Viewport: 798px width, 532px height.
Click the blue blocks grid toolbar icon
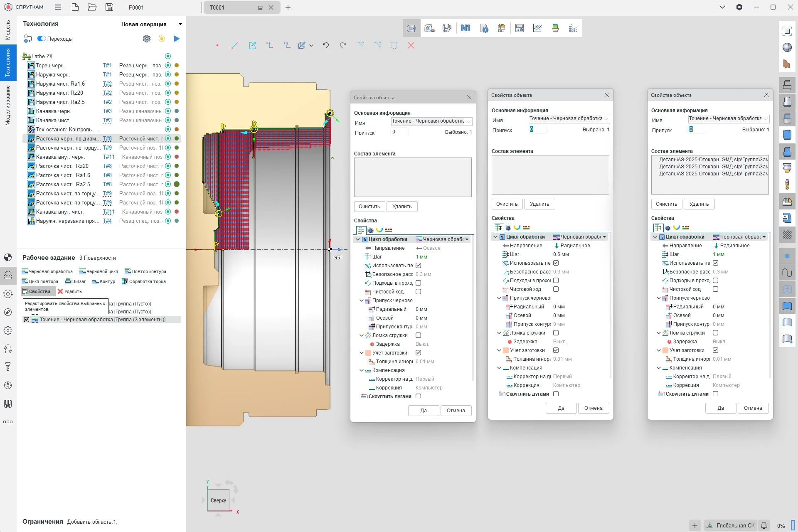pyautogui.click(x=574, y=28)
